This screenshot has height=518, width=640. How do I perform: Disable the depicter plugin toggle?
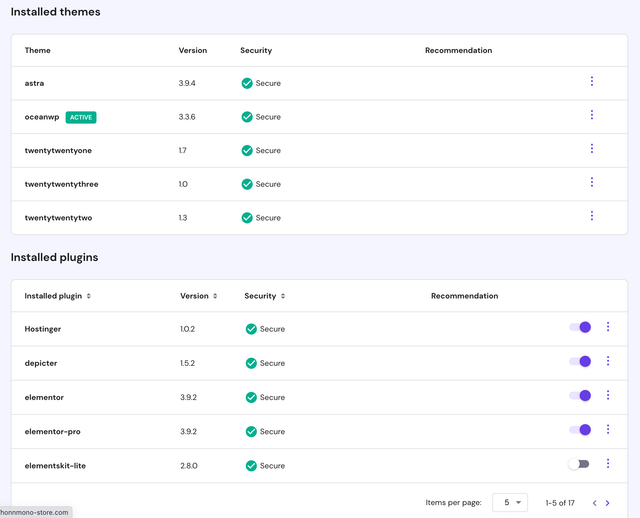[580, 361]
